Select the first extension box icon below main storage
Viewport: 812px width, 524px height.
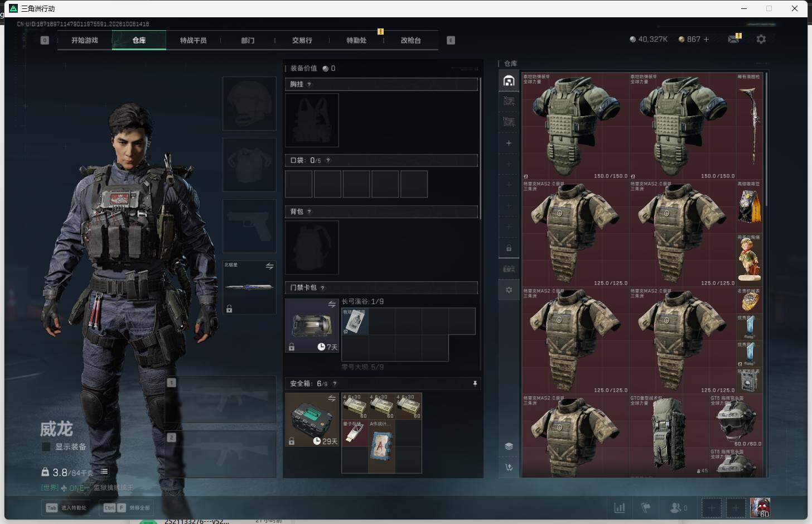(509, 102)
